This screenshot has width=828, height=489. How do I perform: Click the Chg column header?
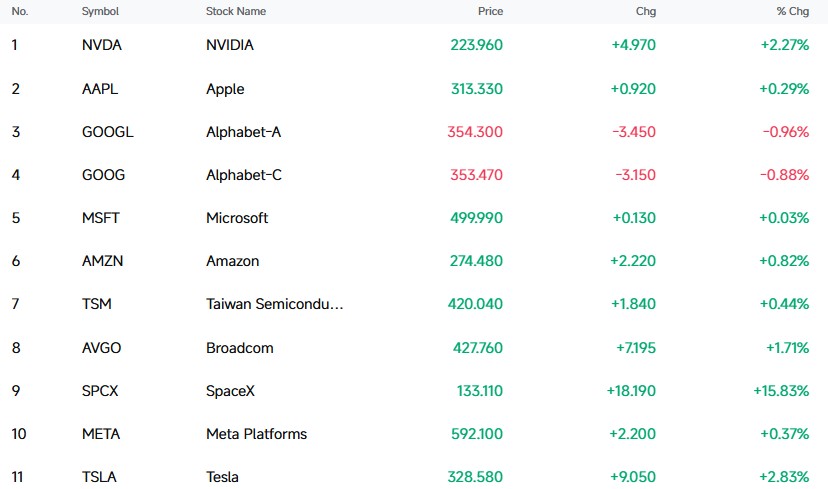click(x=646, y=11)
